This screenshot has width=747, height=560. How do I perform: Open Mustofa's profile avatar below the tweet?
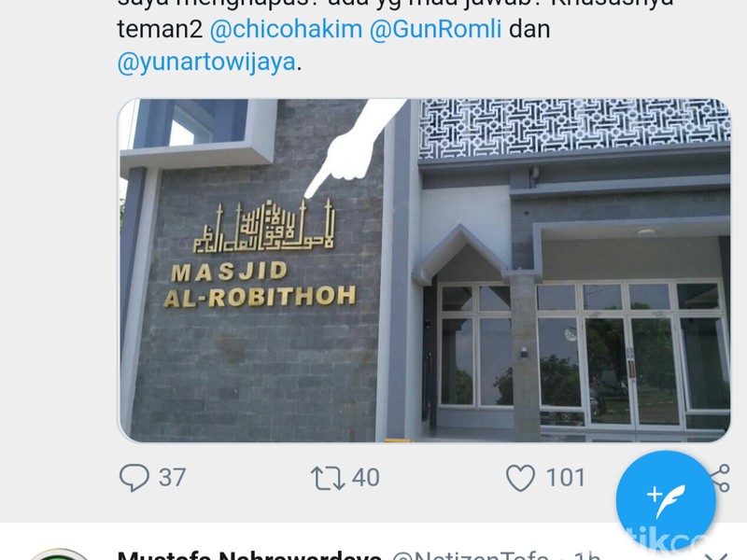[x=60, y=554]
